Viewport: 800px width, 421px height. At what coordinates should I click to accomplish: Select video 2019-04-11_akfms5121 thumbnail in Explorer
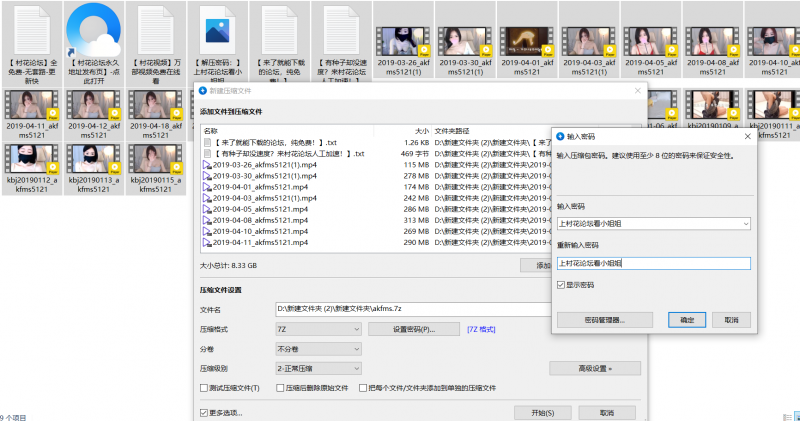pyautogui.click(x=32, y=105)
